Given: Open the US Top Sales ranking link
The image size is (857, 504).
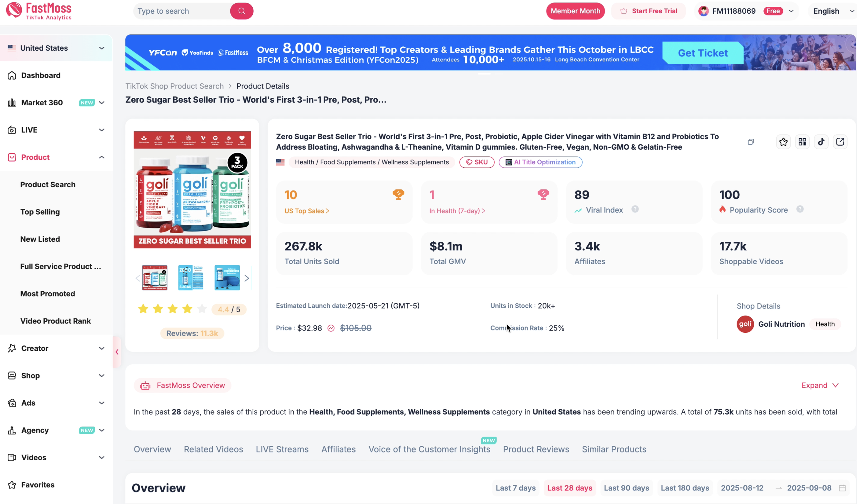Looking at the screenshot, I should [x=306, y=211].
